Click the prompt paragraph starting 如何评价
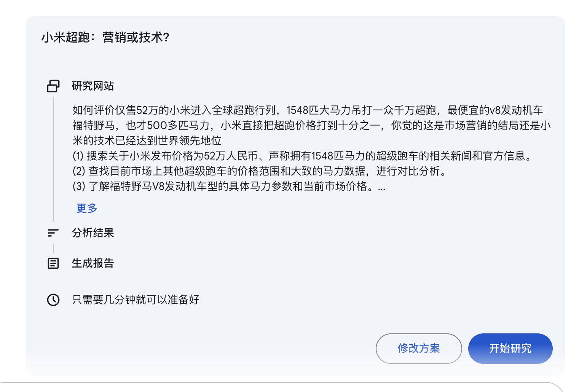 [x=311, y=126]
